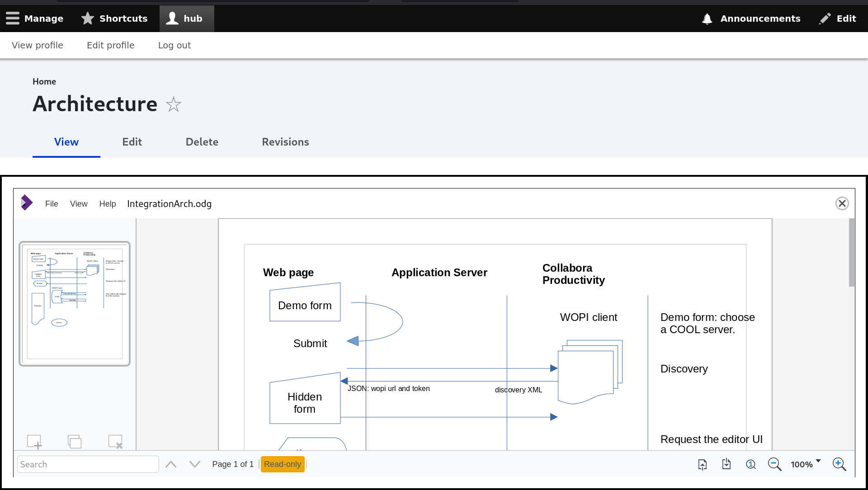Click the Log out link
The height and width of the screenshot is (490, 868).
(x=175, y=45)
